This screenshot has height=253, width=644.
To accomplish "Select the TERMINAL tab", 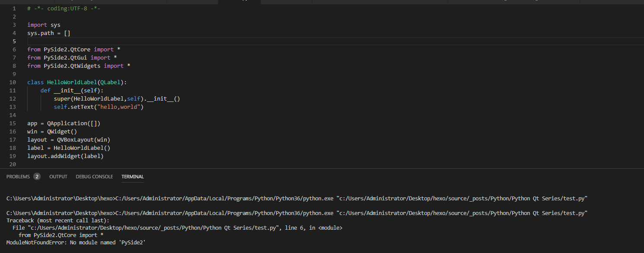I will point(133,177).
